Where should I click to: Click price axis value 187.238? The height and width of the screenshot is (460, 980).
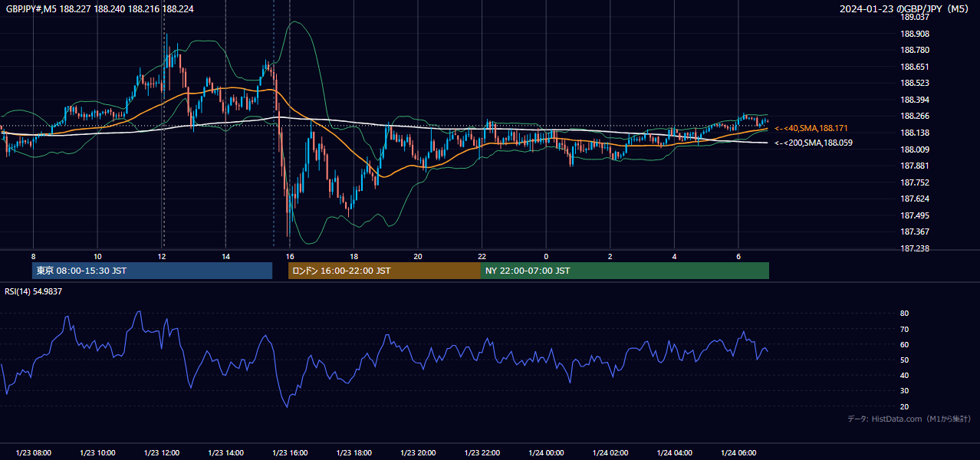(x=915, y=248)
